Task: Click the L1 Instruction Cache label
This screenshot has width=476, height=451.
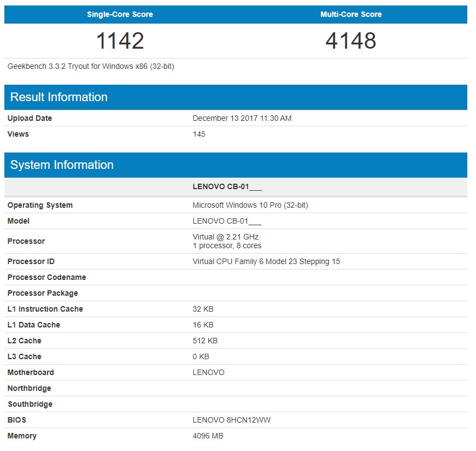Action: [x=45, y=309]
